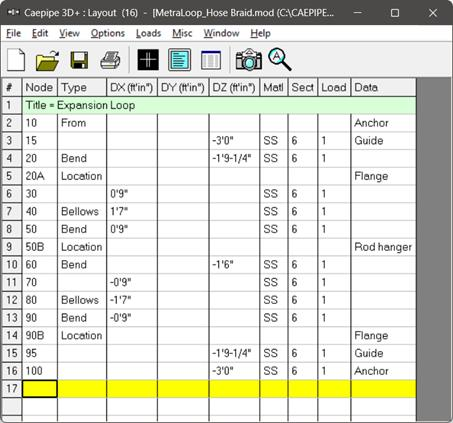Screen dimensions: 453x423
Task: Open the Loads menu
Action: (x=148, y=33)
